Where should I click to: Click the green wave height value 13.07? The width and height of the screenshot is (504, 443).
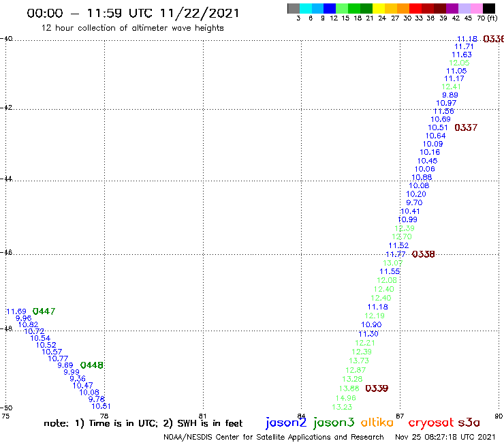click(x=392, y=263)
